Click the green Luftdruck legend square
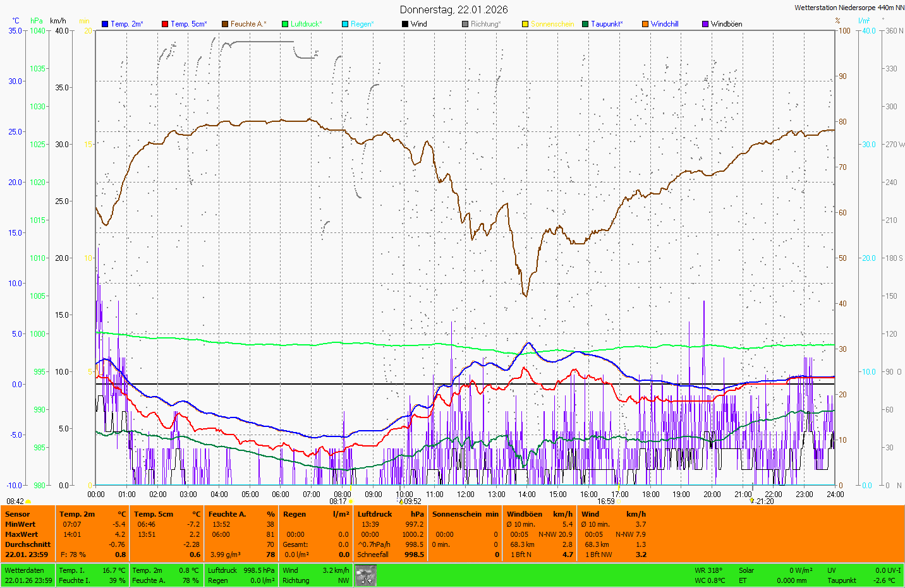The image size is (905, 588). pyautogui.click(x=285, y=24)
